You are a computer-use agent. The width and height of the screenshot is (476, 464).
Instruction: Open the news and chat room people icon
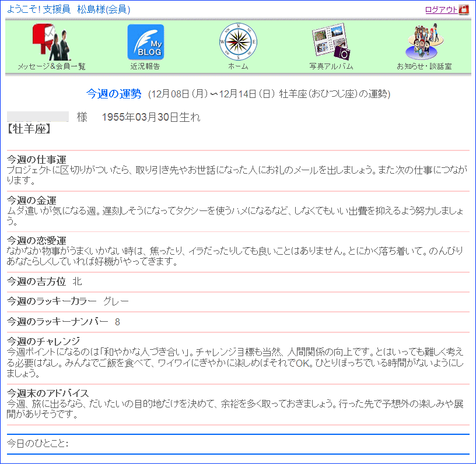[424, 42]
